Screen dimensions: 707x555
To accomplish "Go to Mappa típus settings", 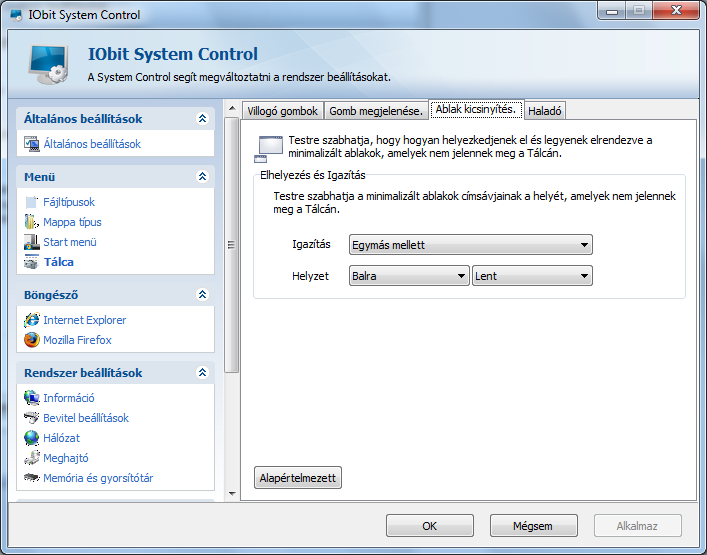I will pyautogui.click(x=72, y=222).
